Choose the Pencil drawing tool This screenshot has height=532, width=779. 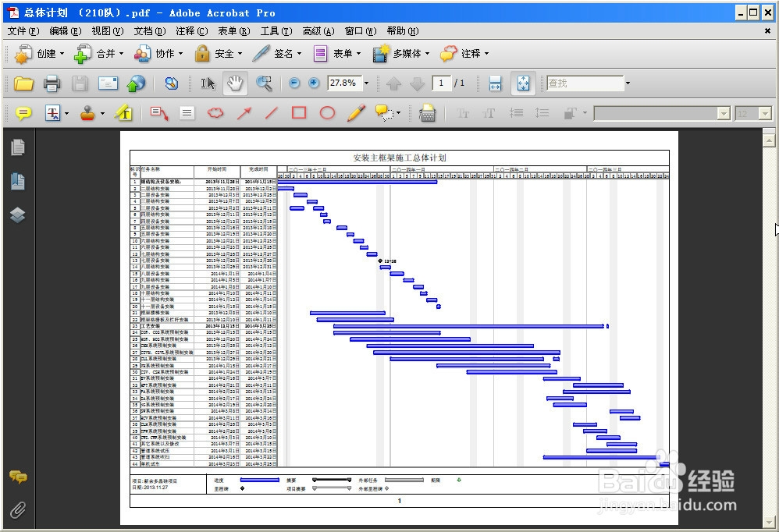click(x=356, y=114)
